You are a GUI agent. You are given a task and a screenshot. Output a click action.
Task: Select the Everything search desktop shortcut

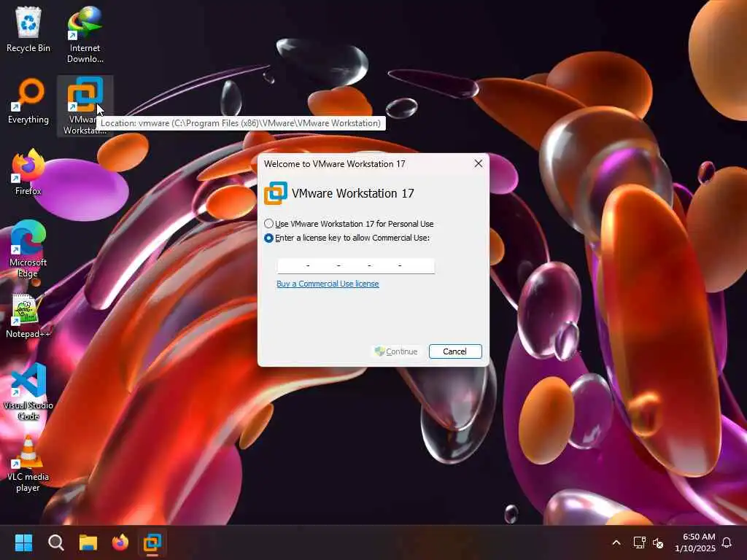tap(28, 101)
